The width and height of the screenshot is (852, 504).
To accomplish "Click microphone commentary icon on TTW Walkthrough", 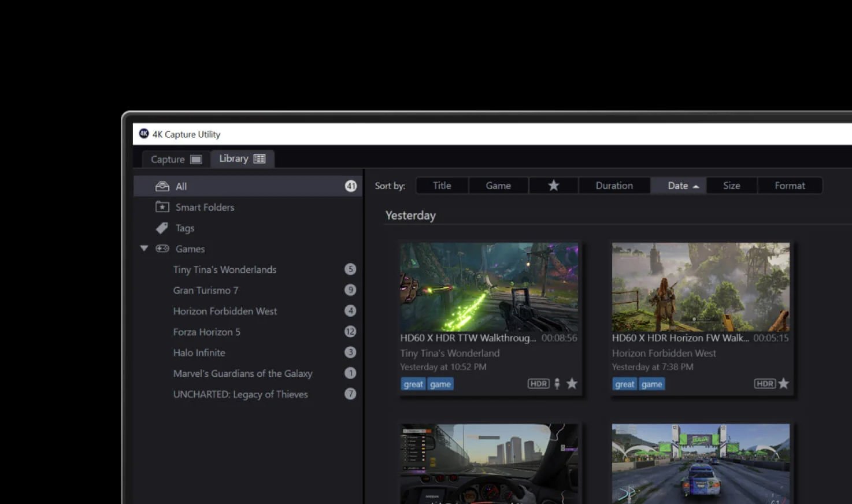I will pos(557,384).
